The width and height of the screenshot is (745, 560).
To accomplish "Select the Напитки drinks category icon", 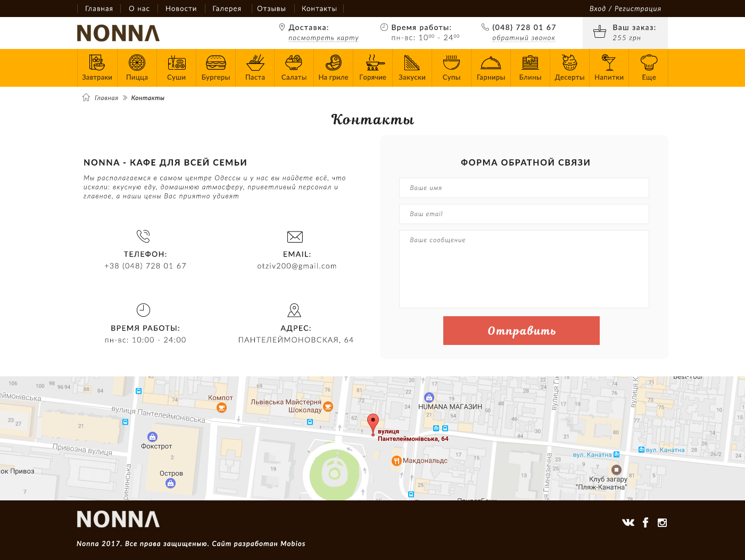I will pyautogui.click(x=609, y=63).
